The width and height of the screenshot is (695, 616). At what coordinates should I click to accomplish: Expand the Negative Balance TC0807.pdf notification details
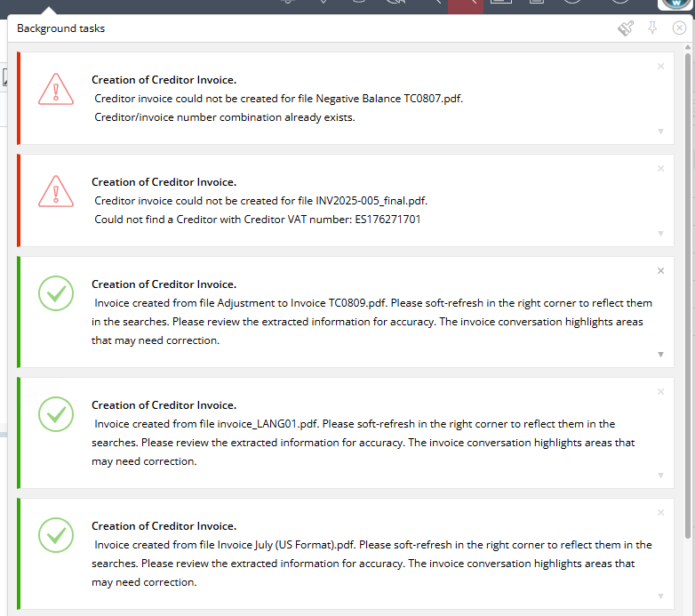pos(660,132)
